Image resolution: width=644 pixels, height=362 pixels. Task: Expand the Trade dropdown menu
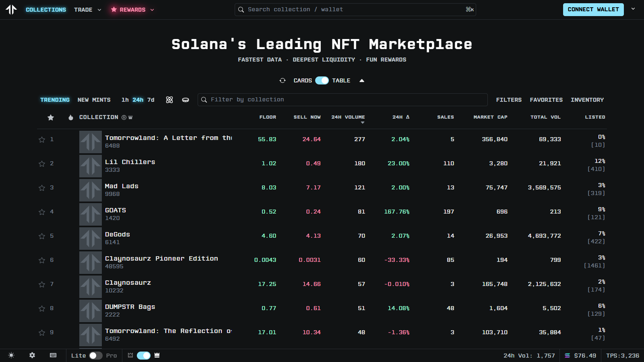pyautogui.click(x=87, y=10)
